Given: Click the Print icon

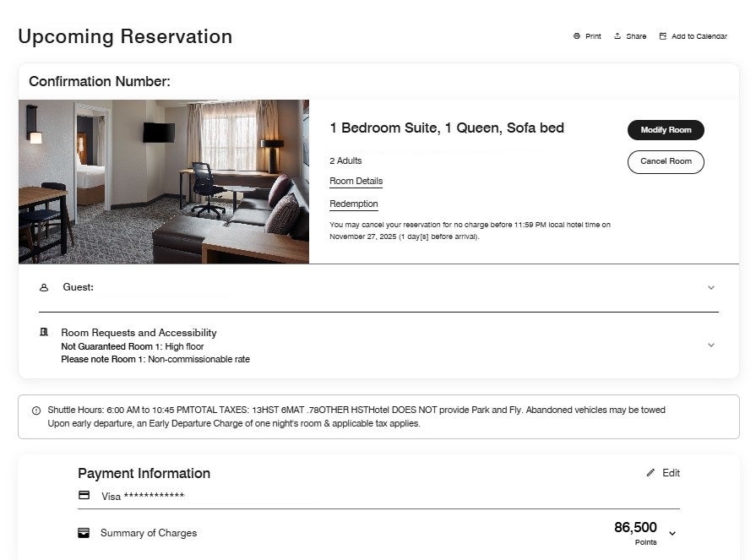Looking at the screenshot, I should (x=577, y=35).
